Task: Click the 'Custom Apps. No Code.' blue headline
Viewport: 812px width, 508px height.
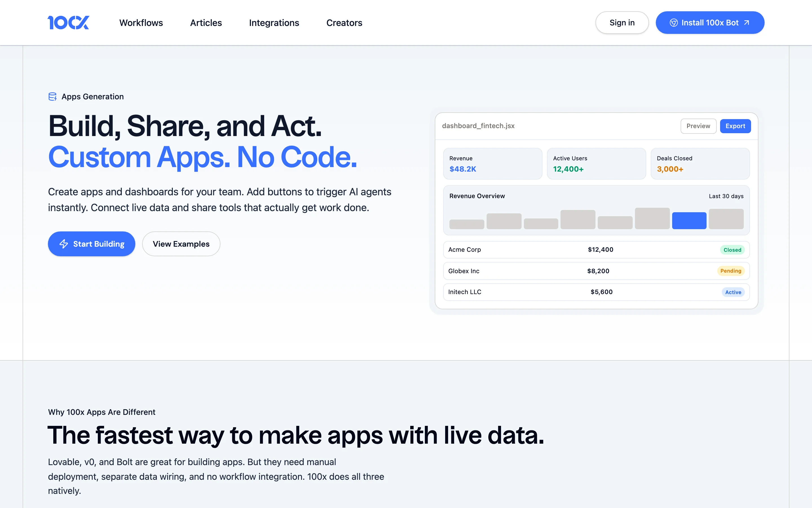Action: pos(203,157)
